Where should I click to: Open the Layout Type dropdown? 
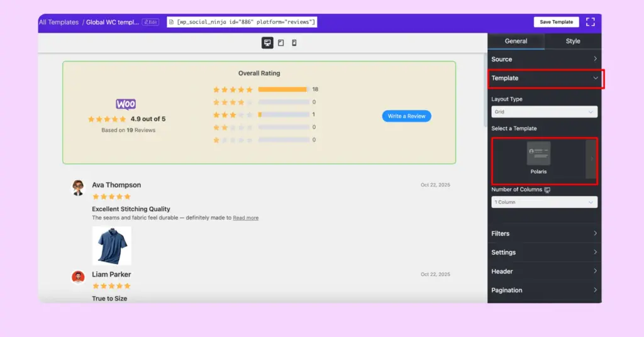[x=544, y=112]
